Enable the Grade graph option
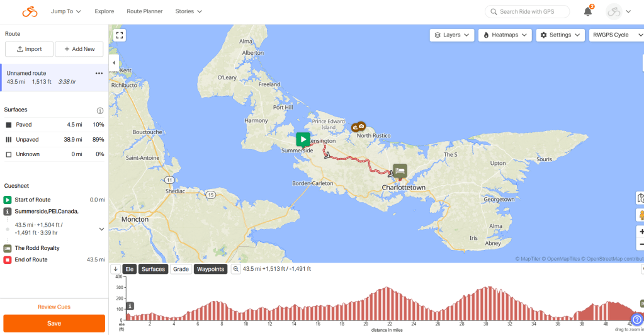 coord(181,269)
